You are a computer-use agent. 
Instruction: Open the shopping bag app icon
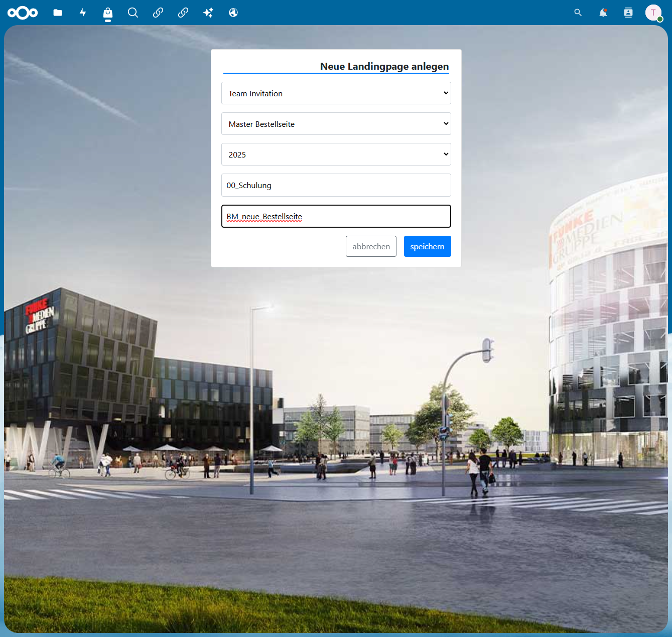point(108,13)
